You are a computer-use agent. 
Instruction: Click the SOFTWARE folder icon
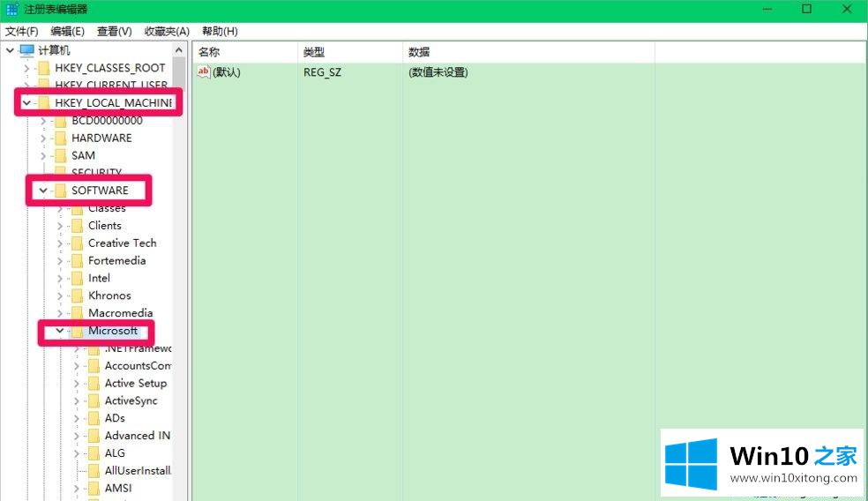pos(60,191)
